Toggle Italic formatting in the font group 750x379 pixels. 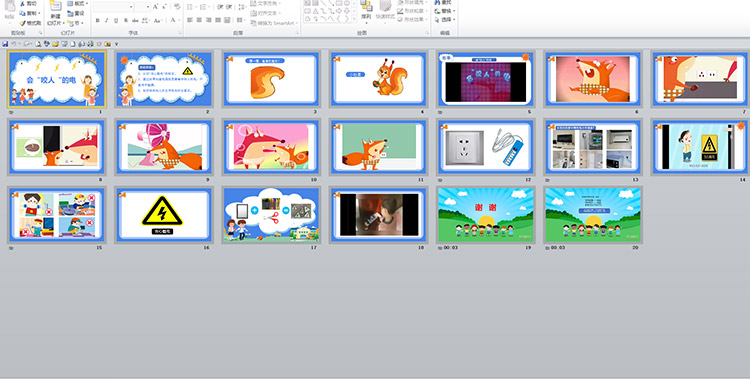(x=107, y=21)
